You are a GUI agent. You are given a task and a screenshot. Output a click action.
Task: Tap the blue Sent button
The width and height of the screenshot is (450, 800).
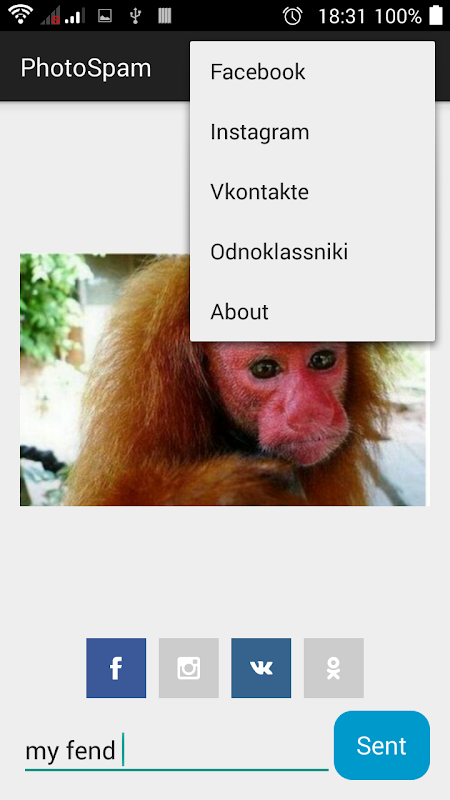pyautogui.click(x=382, y=745)
